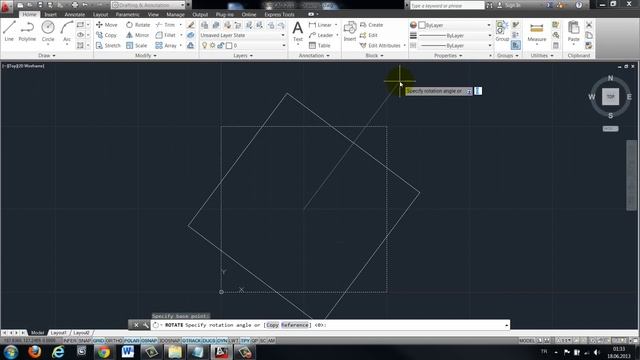
Task: Click the Group tool
Action: pos(502,31)
